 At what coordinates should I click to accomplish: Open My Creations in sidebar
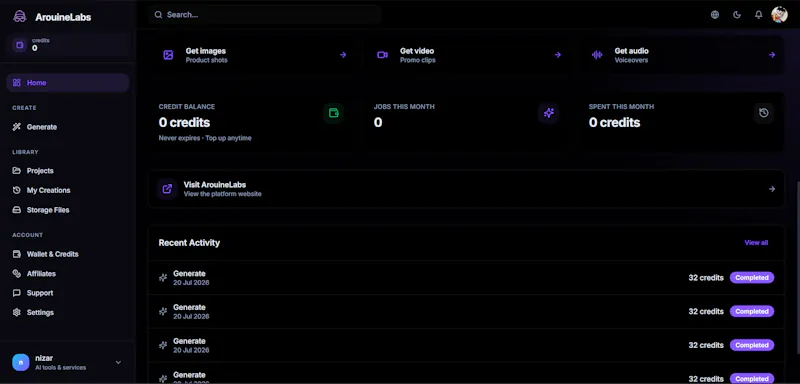(67, 190)
